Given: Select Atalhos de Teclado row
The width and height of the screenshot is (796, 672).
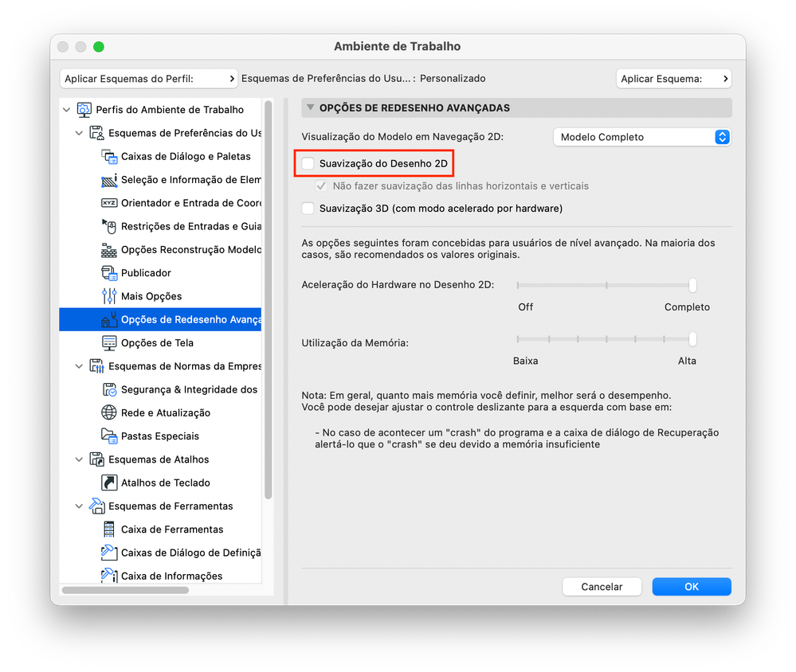Looking at the screenshot, I should [x=160, y=483].
